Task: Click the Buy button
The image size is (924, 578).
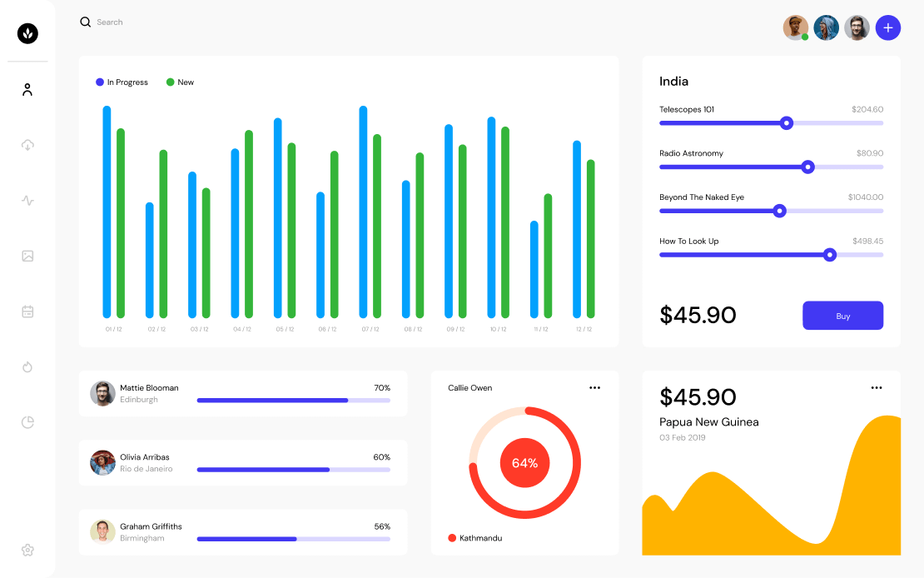Action: pyautogui.click(x=842, y=316)
